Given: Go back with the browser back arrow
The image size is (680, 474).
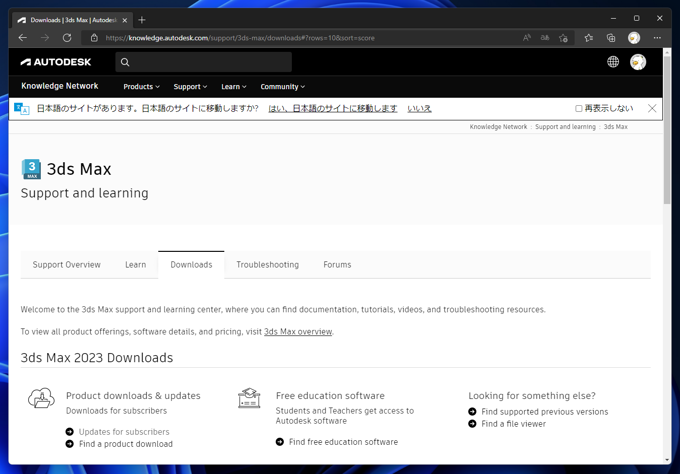Looking at the screenshot, I should click(x=23, y=38).
